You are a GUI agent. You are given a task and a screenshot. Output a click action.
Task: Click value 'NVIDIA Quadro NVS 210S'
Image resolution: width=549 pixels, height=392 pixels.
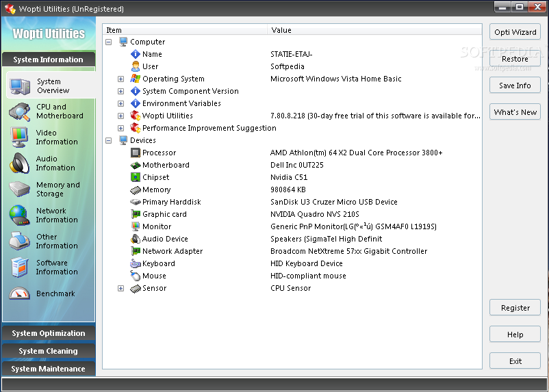(x=315, y=214)
